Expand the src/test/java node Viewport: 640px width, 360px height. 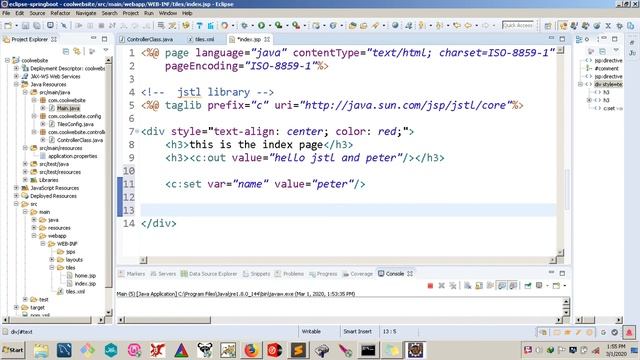coord(25,164)
